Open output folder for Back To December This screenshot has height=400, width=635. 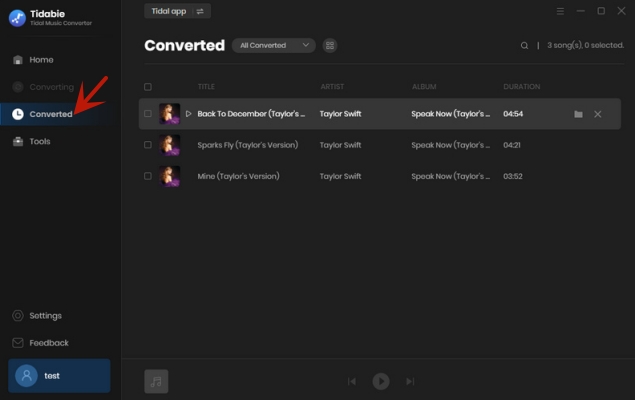click(578, 114)
